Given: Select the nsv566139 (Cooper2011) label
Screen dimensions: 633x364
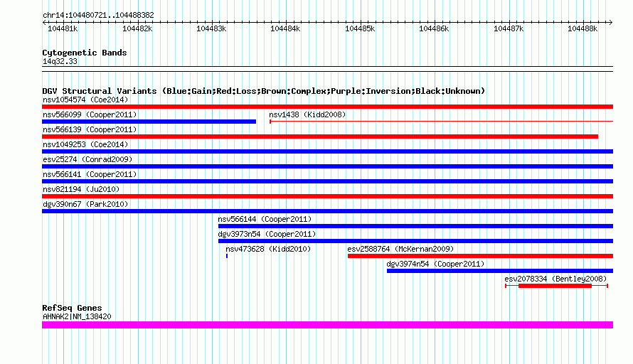Looking at the screenshot, I should coord(90,129).
